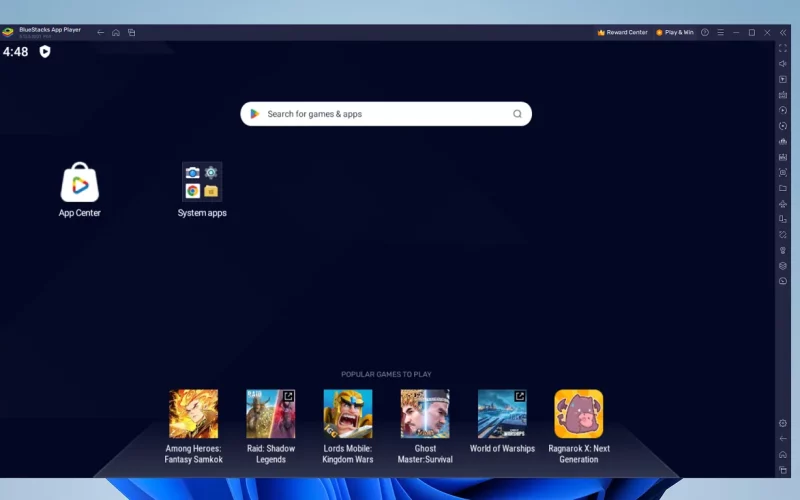800x500 pixels.
Task: Click the home icon in title bar
Action: (x=116, y=32)
